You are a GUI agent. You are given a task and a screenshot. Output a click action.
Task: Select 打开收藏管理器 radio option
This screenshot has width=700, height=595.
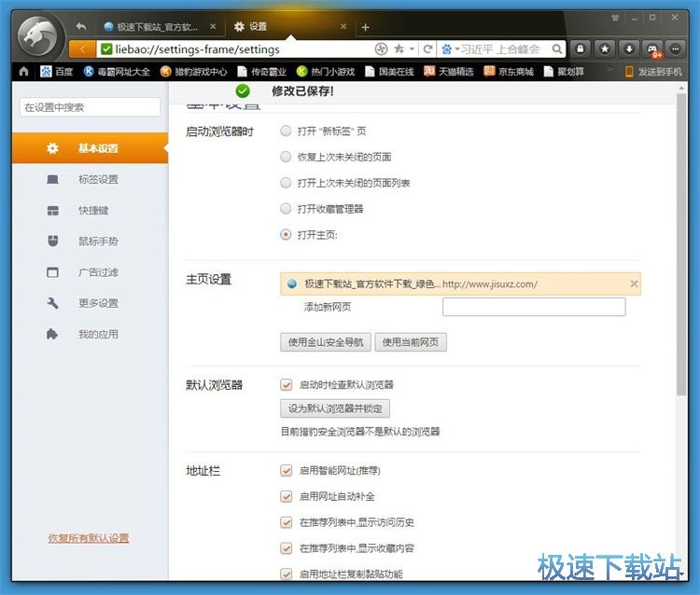[286, 209]
